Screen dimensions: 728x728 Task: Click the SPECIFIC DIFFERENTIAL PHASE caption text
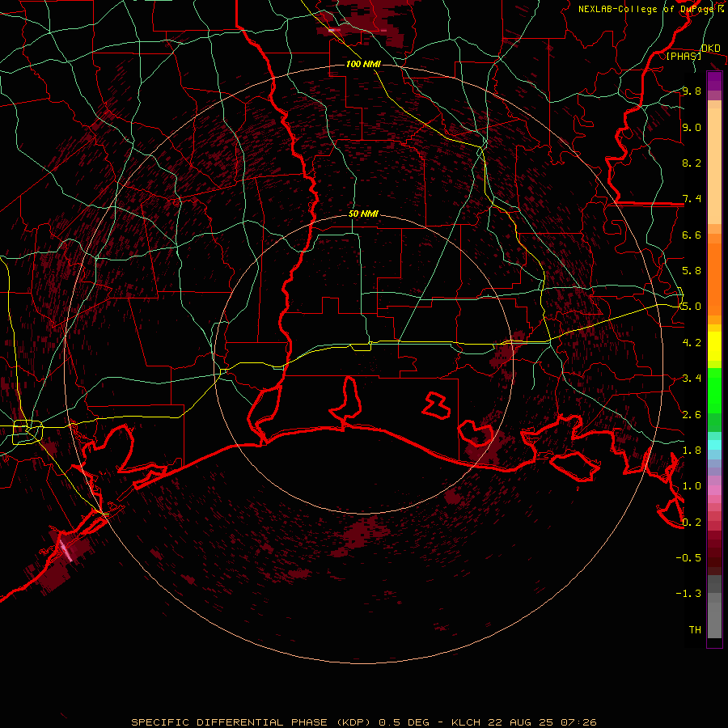(x=227, y=722)
